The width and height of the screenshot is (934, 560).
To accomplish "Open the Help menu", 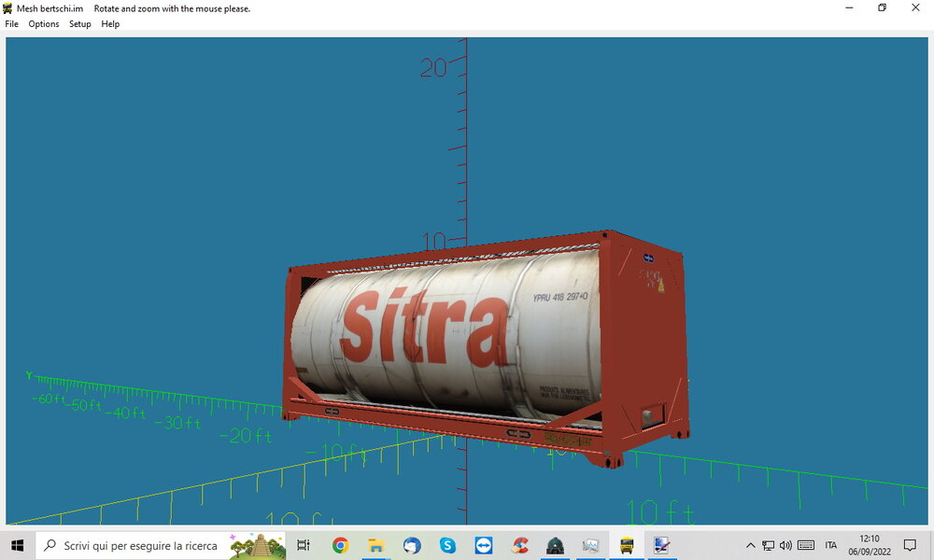I will tap(110, 24).
